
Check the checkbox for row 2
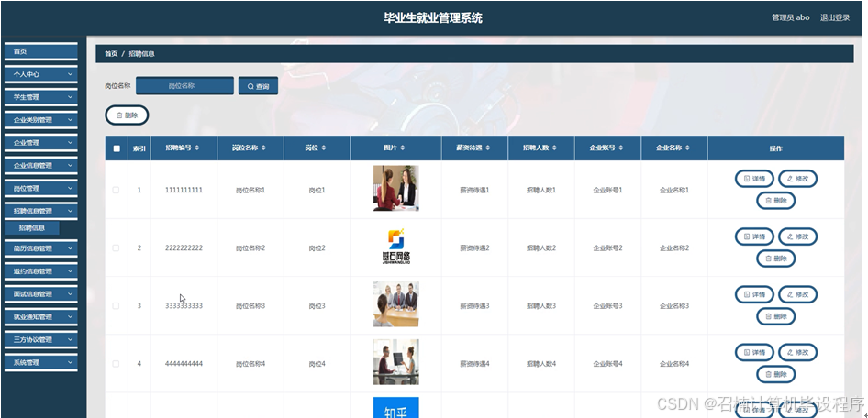pyautogui.click(x=116, y=247)
